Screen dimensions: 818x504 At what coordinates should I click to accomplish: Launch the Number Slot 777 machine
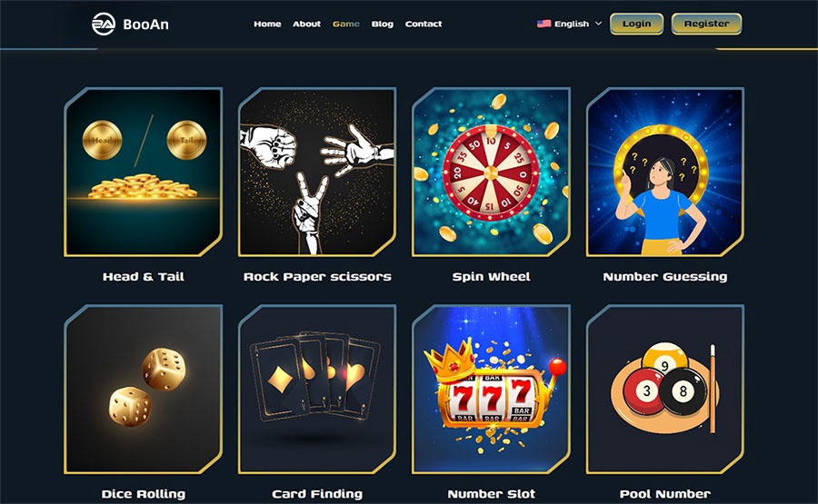point(491,390)
